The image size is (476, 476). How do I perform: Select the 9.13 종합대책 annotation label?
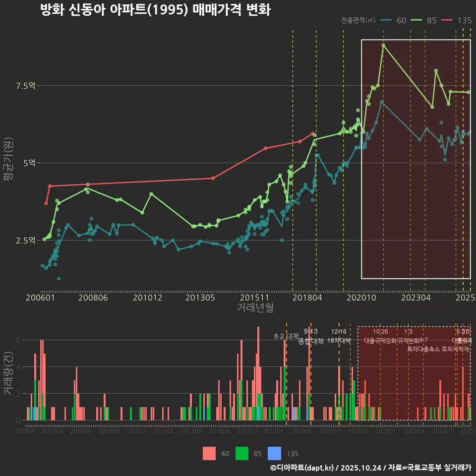pyautogui.click(x=311, y=336)
